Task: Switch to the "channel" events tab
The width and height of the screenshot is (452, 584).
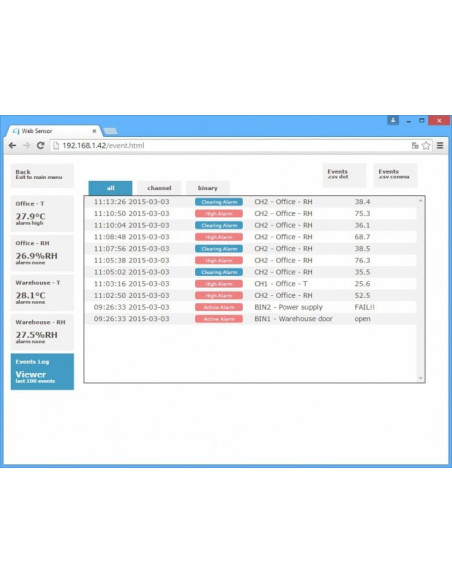Action: point(159,188)
